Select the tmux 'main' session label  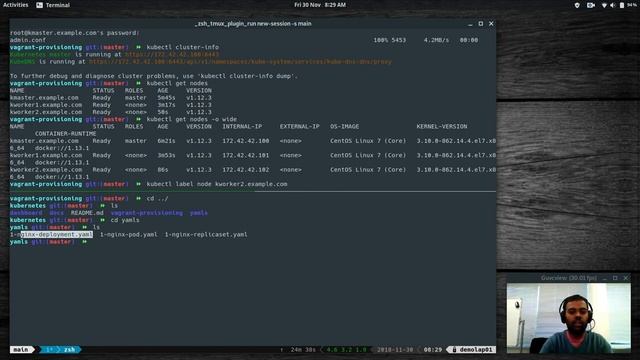tap(21, 350)
